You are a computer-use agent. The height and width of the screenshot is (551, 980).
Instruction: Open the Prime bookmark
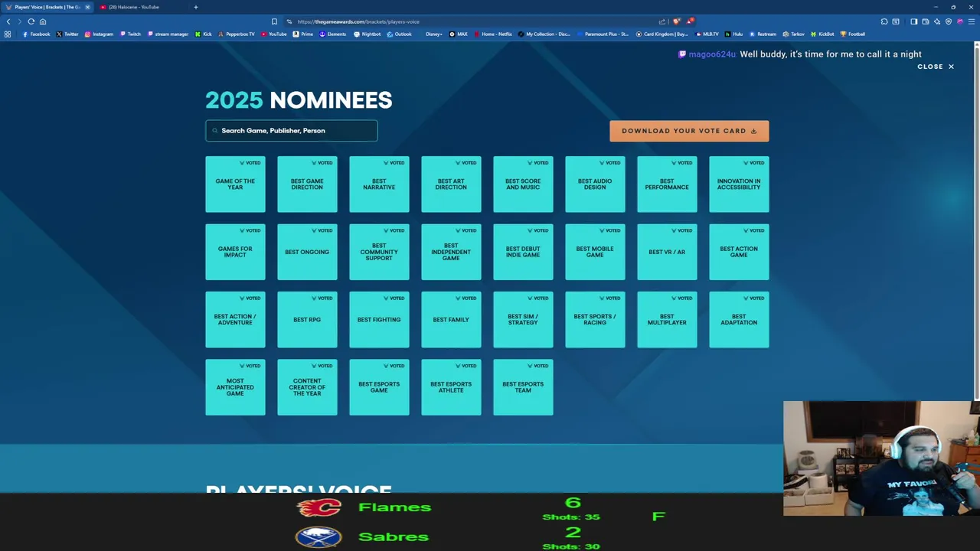[303, 34]
